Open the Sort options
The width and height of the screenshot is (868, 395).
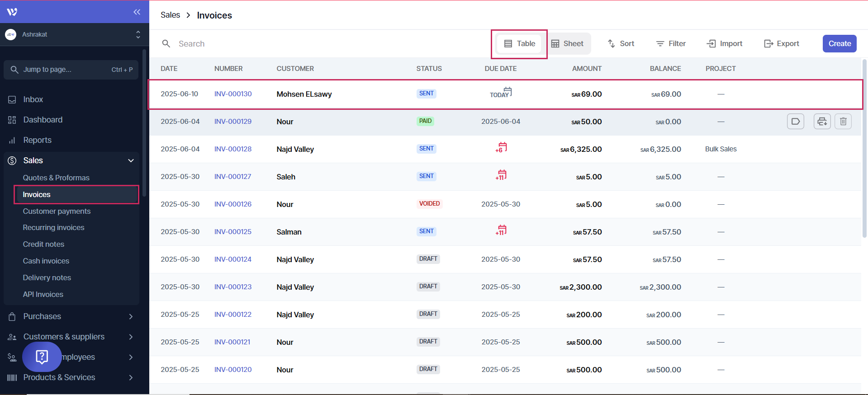(x=621, y=44)
